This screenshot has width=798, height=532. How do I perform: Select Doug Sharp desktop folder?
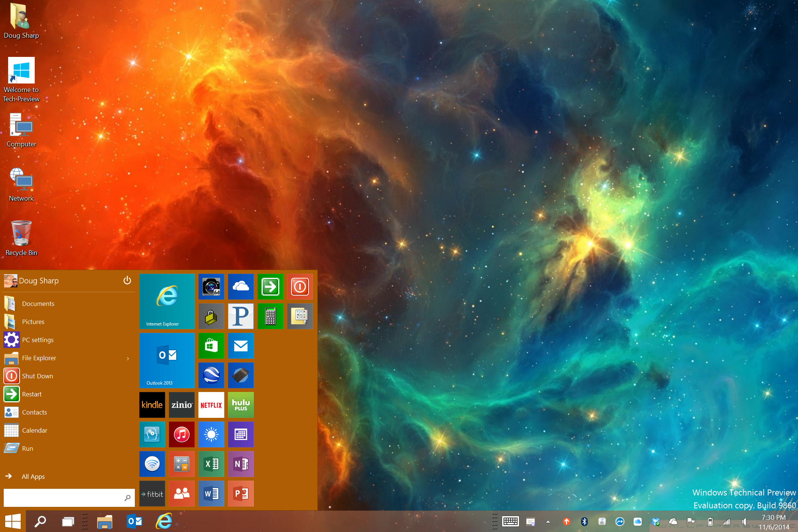[21, 21]
